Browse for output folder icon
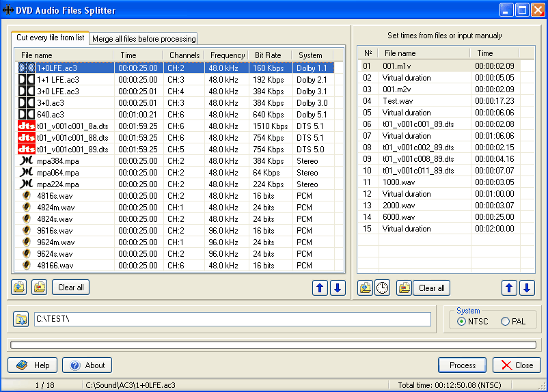The height and width of the screenshot is (392, 548). 20,320
